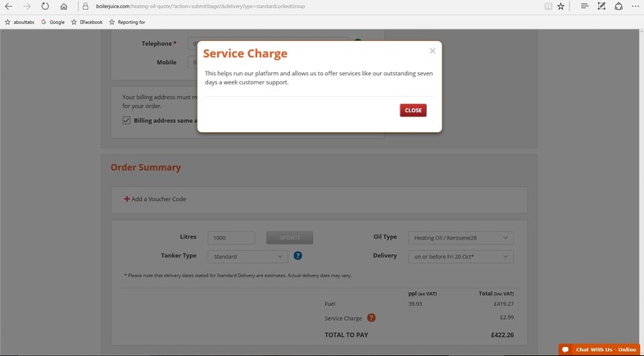Viewport: 644px width, 356px height.
Task: Click the padlock site security icon
Action: [x=85, y=7]
